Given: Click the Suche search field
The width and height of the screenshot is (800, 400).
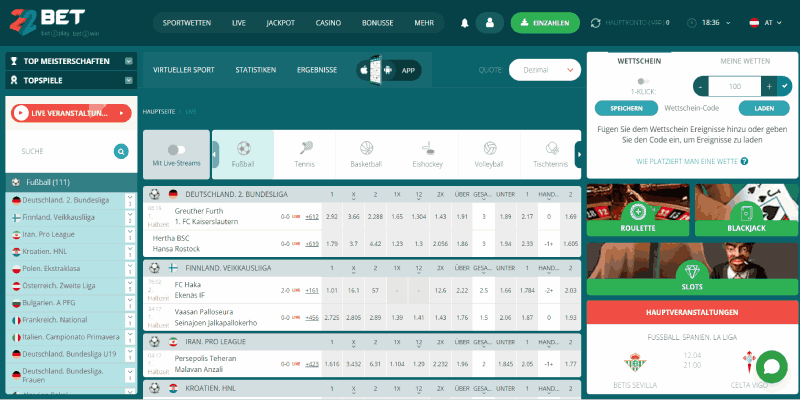Looking at the screenshot, I should pyautogui.click(x=62, y=152).
